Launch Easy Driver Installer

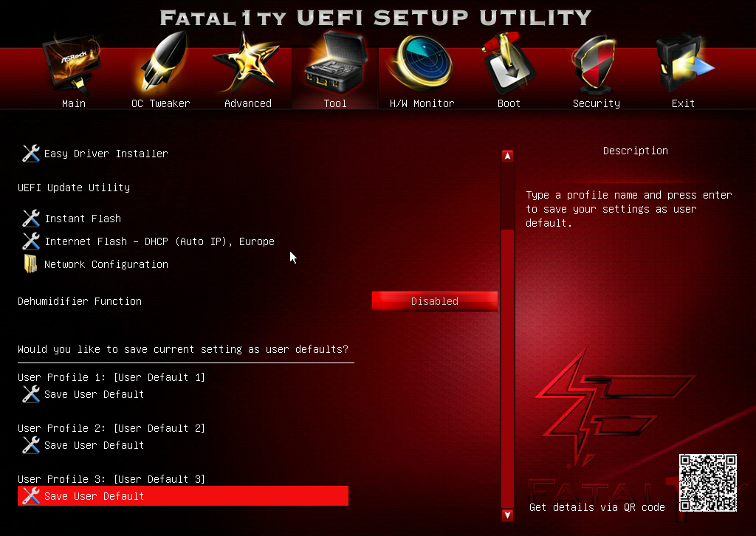(106, 154)
